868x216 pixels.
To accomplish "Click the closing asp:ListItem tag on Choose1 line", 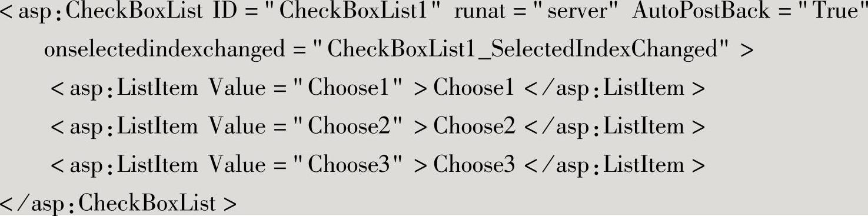I will click(x=613, y=88).
